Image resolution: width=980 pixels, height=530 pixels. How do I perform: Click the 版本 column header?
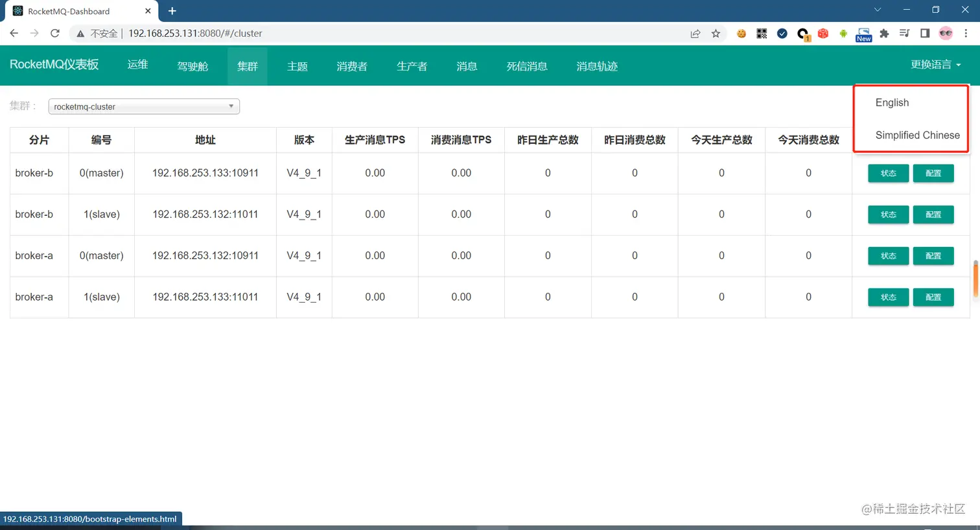[x=304, y=140]
